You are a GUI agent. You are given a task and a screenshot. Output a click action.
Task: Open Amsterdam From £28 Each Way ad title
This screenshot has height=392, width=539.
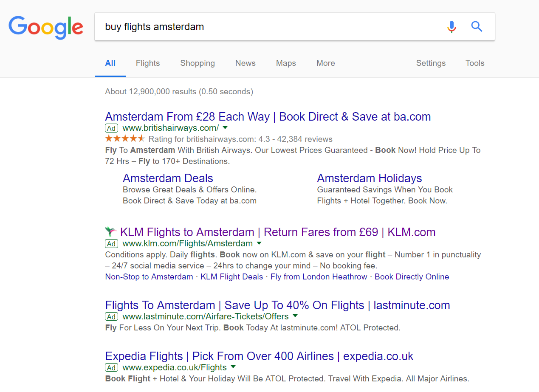pyautogui.click(x=268, y=117)
